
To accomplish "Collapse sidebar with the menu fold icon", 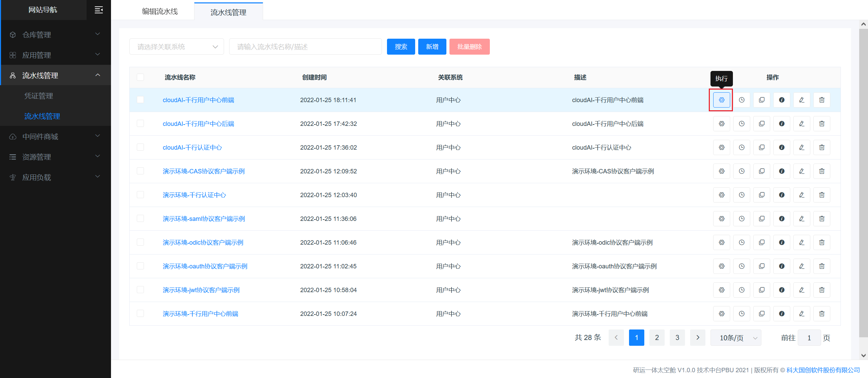I will coord(98,10).
